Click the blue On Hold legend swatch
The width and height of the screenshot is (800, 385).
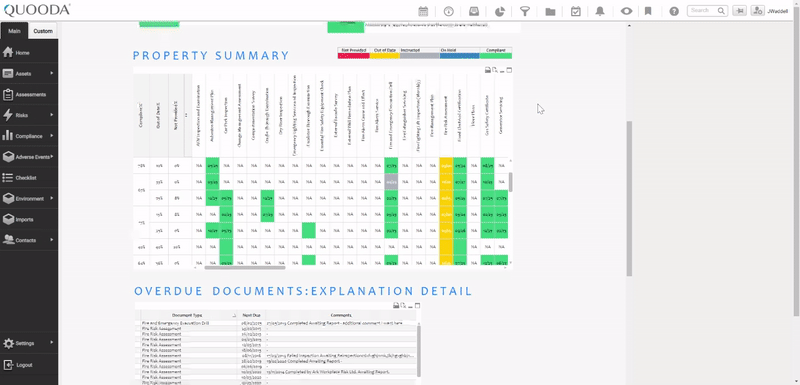(460, 56)
